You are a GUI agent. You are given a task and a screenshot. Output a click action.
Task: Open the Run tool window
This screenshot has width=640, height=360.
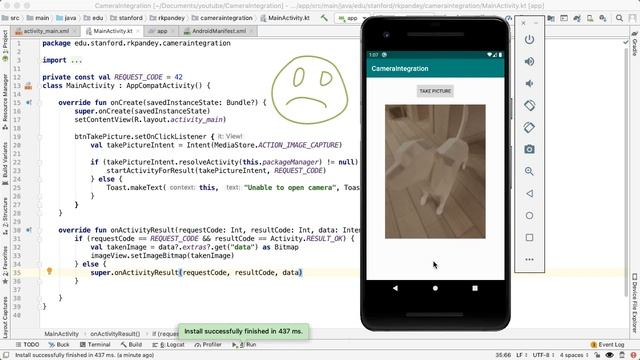[x=244, y=344]
